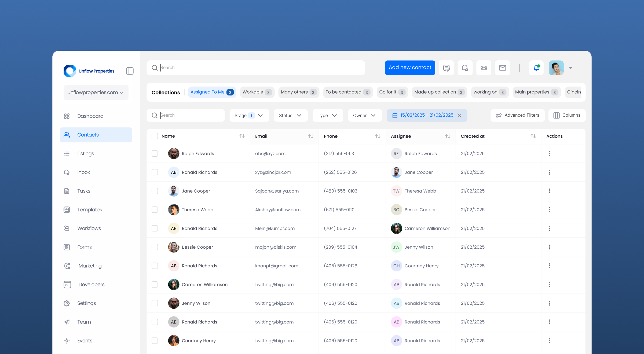This screenshot has width=644, height=354.
Task: Check the Jane Cooper contact row
Action: click(155, 191)
